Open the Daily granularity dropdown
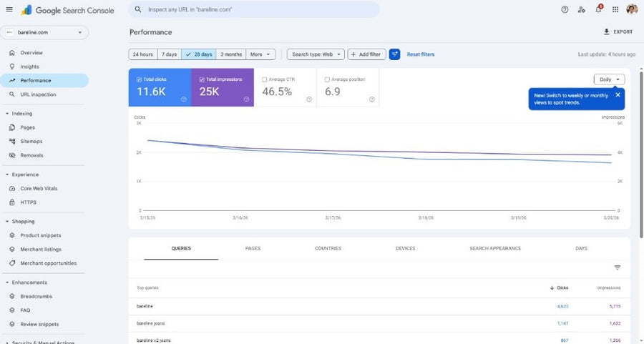 (609, 79)
